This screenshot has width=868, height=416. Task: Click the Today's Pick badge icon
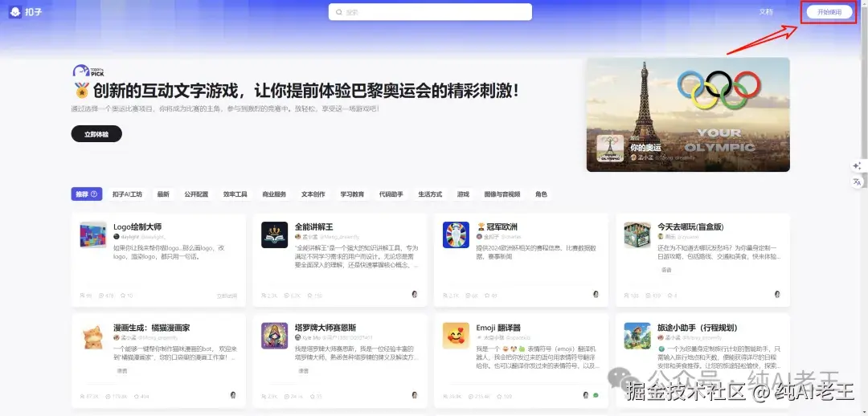click(88, 71)
